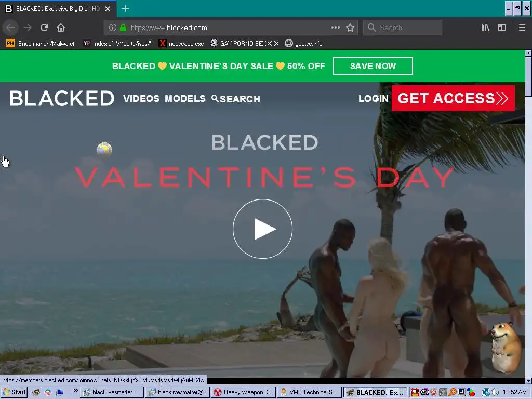Click the desktop quick launch icon
The height and width of the screenshot is (399, 532).
pos(60,393)
